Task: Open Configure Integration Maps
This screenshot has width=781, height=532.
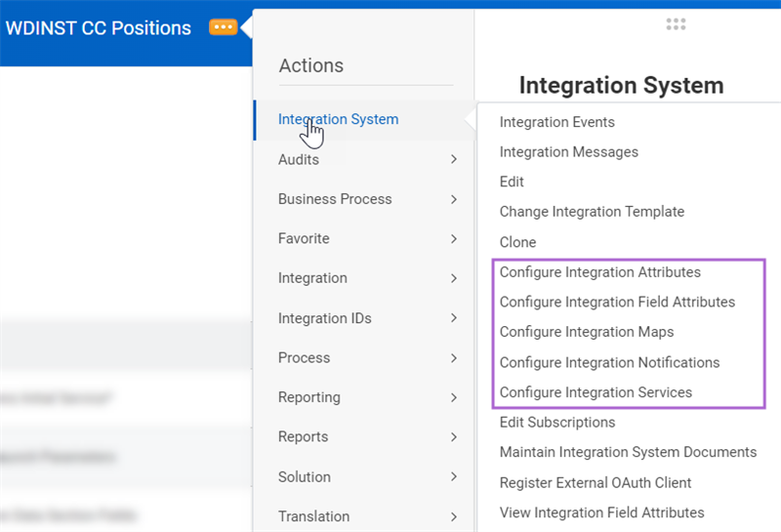Action: point(587,332)
